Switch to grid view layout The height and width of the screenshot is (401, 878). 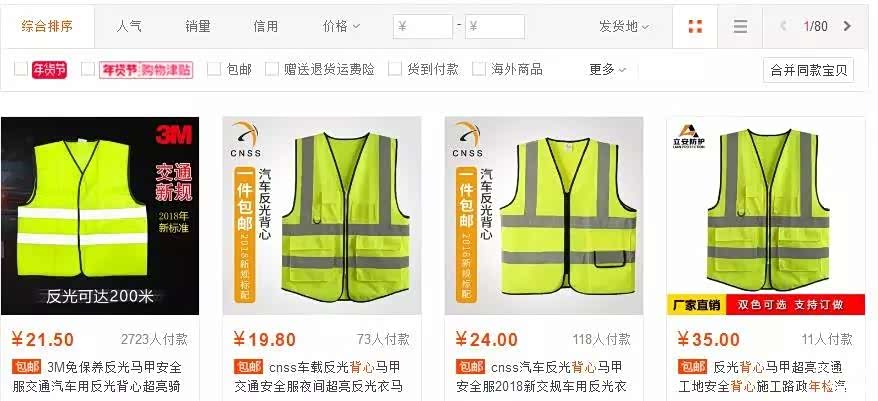(x=695, y=26)
